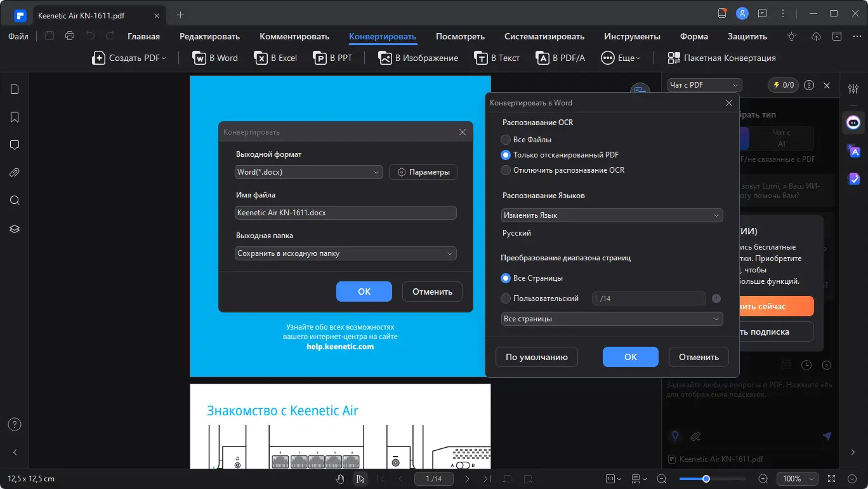This screenshot has width=868, height=489.
Task: Select the "Все Файлы" OCR radio button
Action: click(x=506, y=140)
